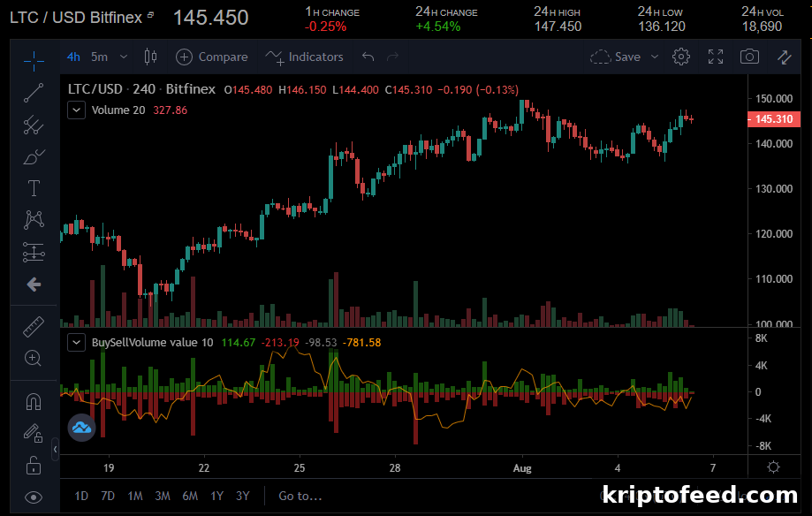Collapse the BuySellVolume indicator legend

[76, 343]
